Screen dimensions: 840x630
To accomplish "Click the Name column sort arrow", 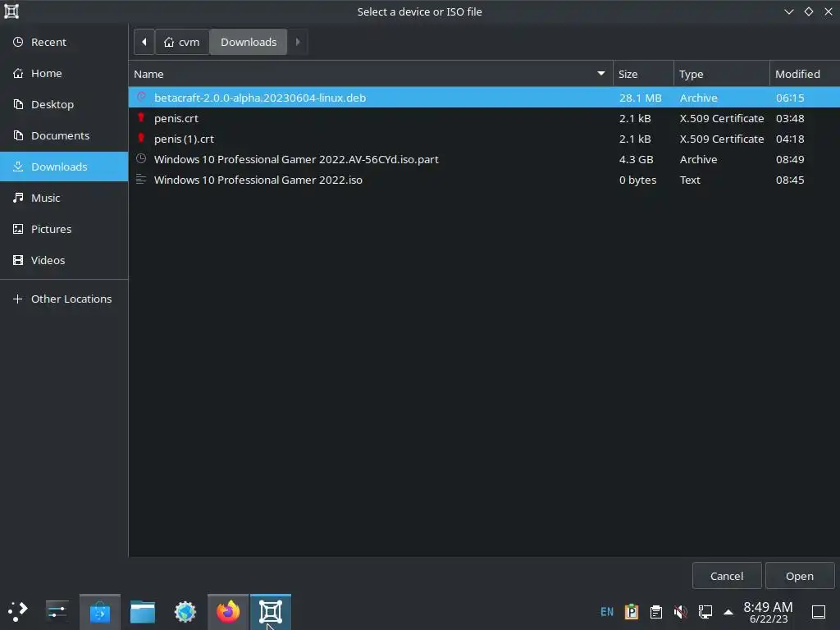I will [601, 73].
